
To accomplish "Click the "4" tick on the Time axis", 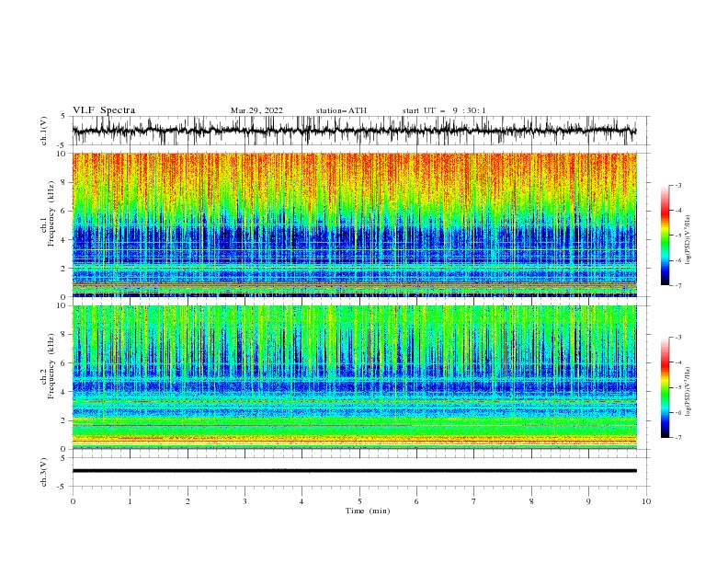I will 301,501.
